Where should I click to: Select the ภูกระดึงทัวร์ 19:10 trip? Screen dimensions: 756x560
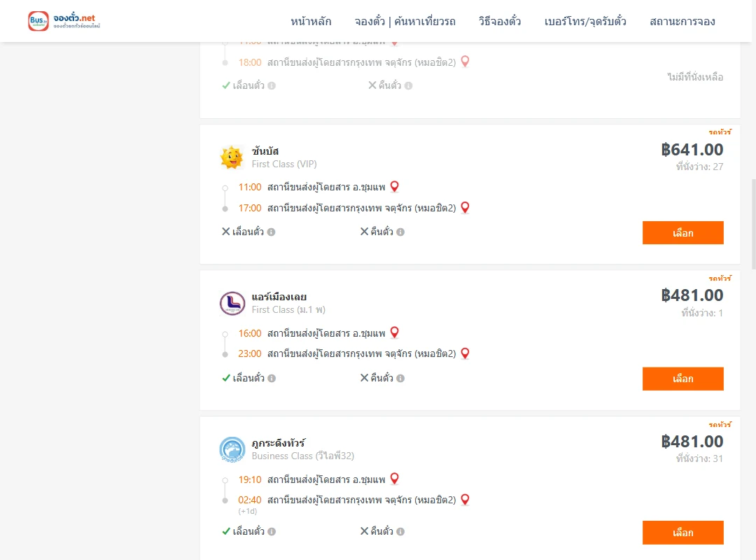(682, 533)
